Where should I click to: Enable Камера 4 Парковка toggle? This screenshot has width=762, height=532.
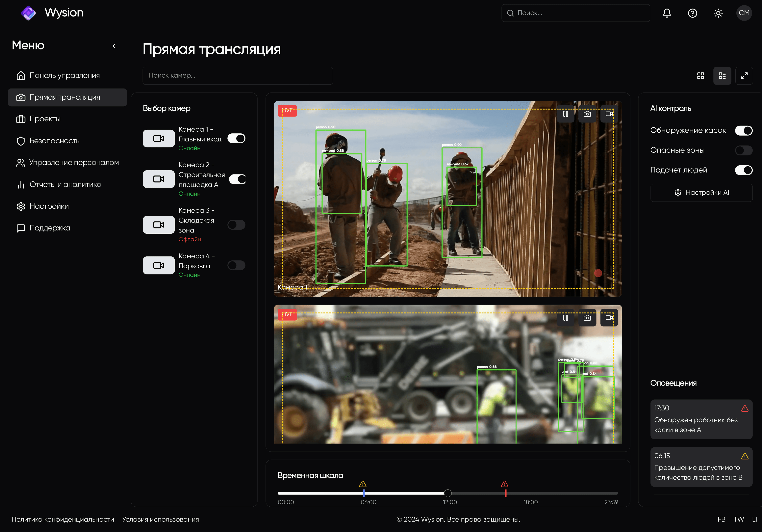[x=236, y=265]
